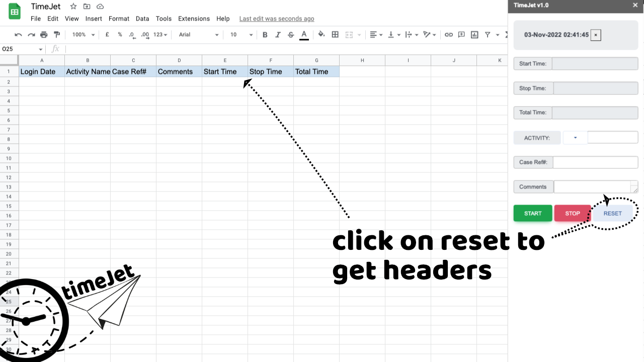Viewport: 644px width, 362px height.
Task: Toggle italic formatting
Action: (278, 35)
